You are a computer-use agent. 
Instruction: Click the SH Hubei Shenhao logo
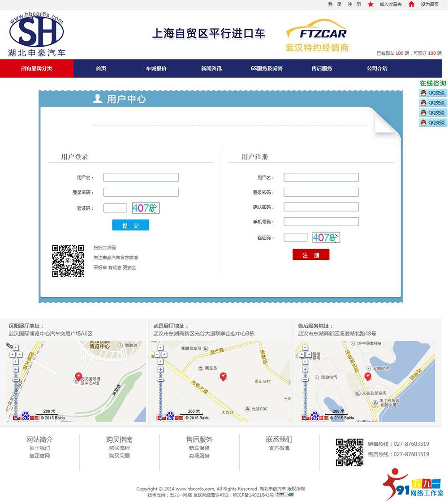pyautogui.click(x=36, y=35)
